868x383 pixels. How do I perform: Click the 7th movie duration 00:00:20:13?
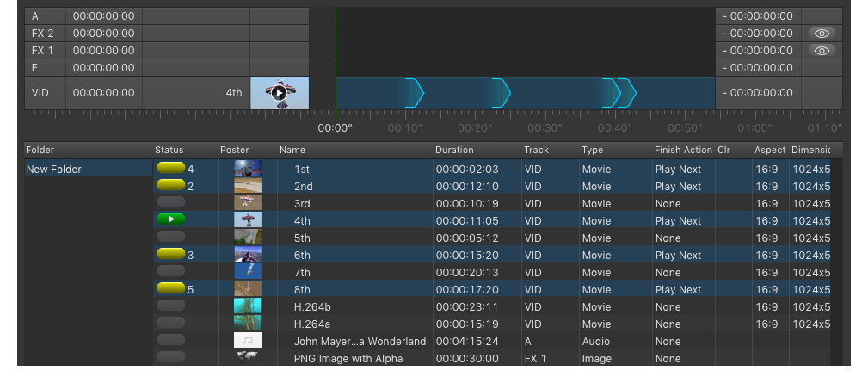[467, 272]
